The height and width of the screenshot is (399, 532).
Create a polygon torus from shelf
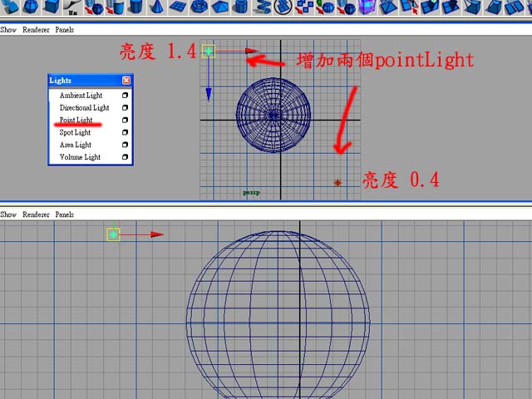click(x=199, y=7)
